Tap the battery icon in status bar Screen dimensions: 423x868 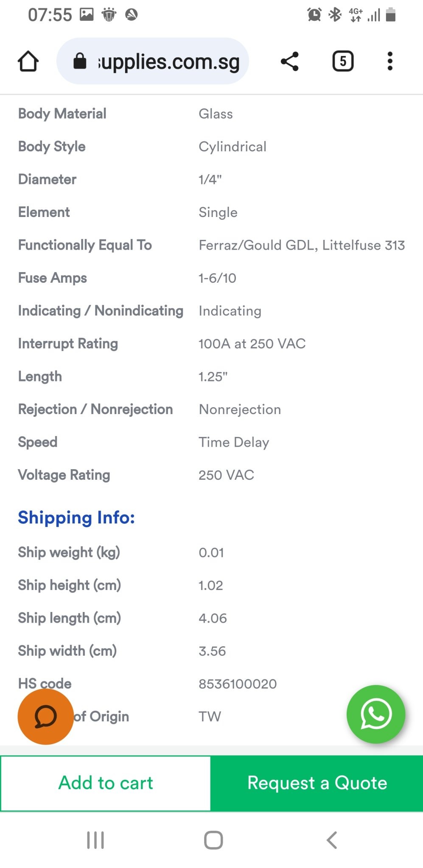(391, 15)
